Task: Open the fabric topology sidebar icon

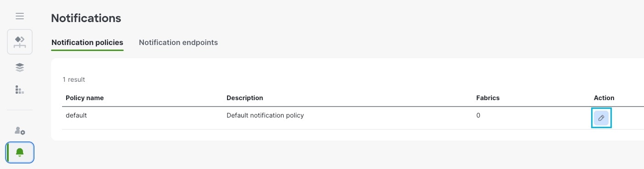Action: pos(20,42)
